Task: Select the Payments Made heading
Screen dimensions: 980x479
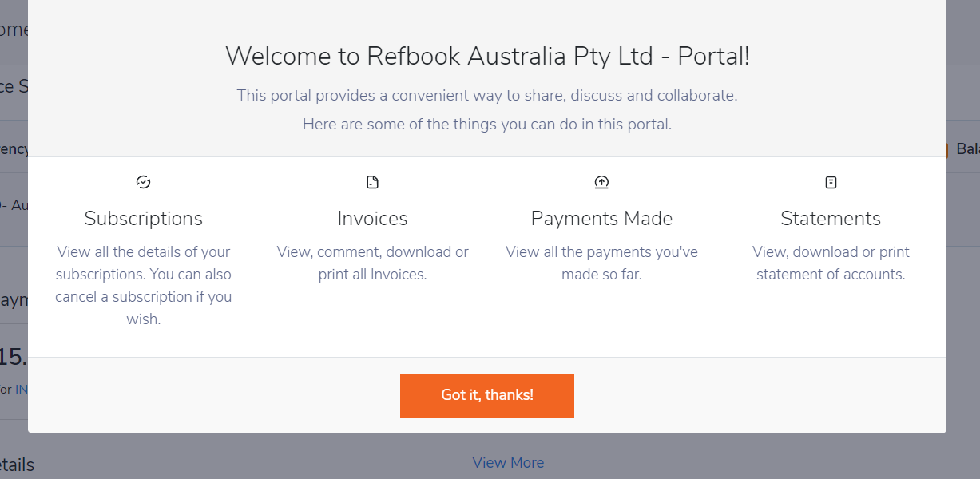Action: pyautogui.click(x=601, y=218)
